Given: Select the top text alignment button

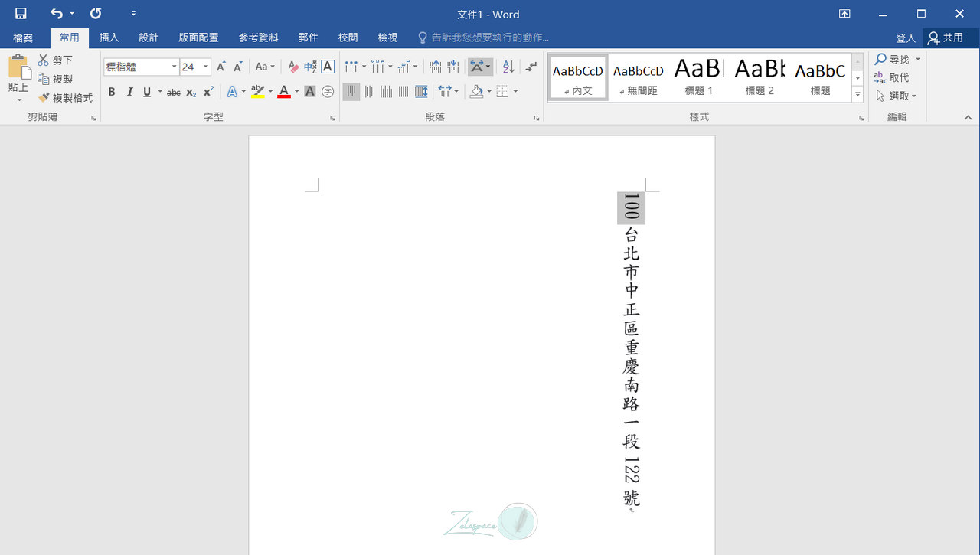Looking at the screenshot, I should pyautogui.click(x=351, y=92).
